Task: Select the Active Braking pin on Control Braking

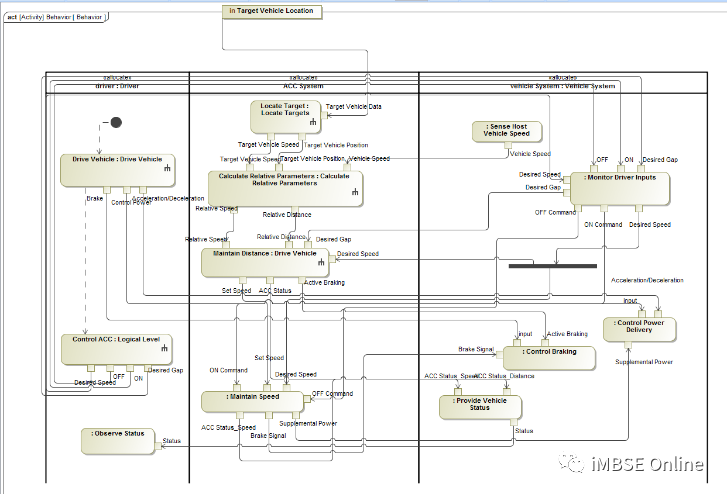Action: click(x=545, y=343)
